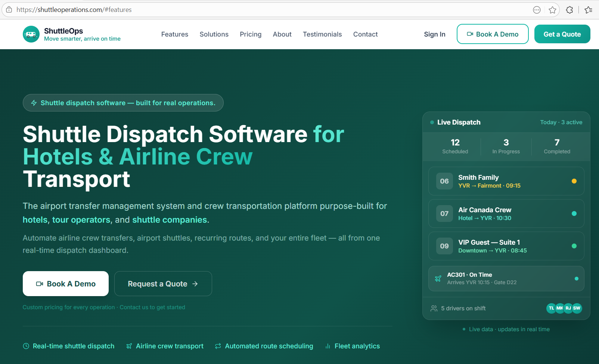
Task: Open the favorites list icon
Action: [x=589, y=10]
